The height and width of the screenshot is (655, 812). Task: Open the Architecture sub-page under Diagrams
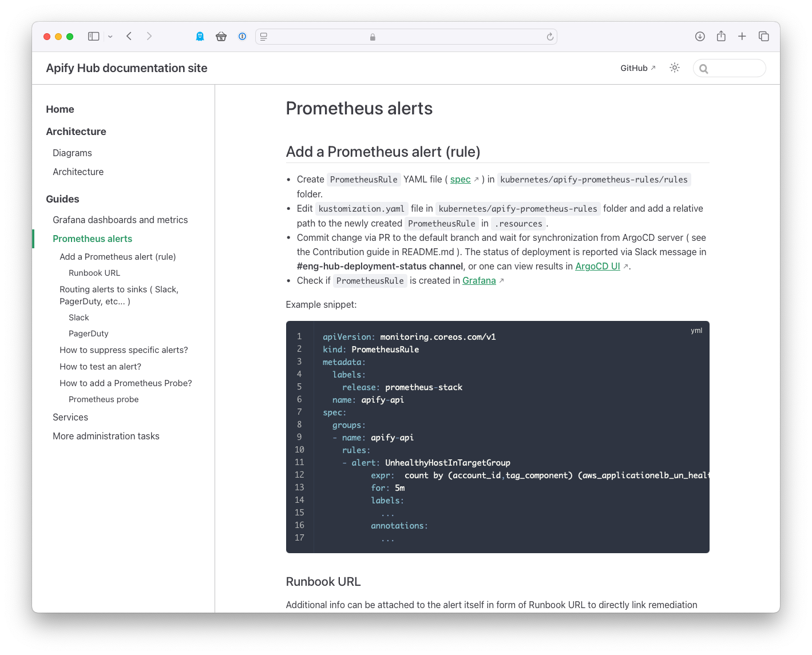pyautogui.click(x=78, y=172)
